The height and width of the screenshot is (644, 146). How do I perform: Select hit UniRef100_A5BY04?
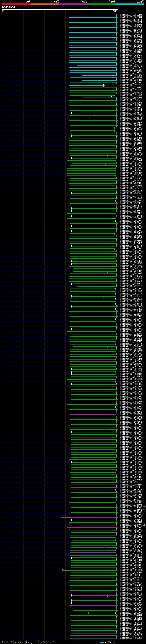tap(131, 25)
